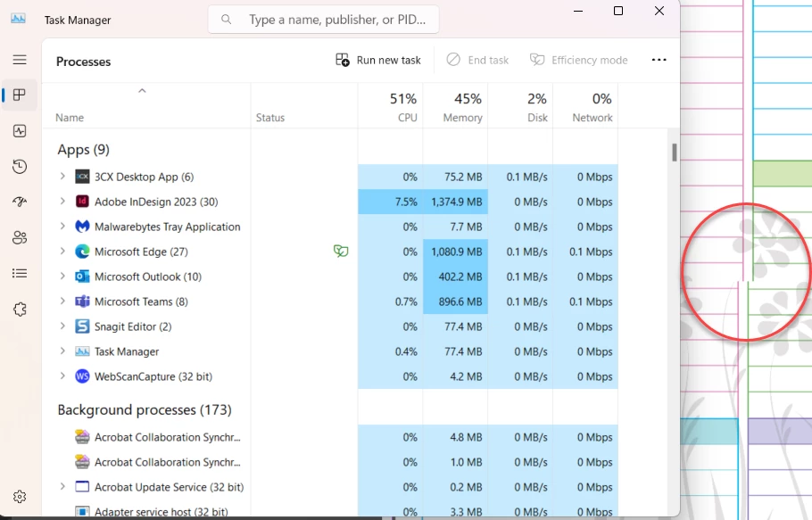The image size is (812, 520).
Task: Expand the Task Manager process group
Action: (x=62, y=351)
